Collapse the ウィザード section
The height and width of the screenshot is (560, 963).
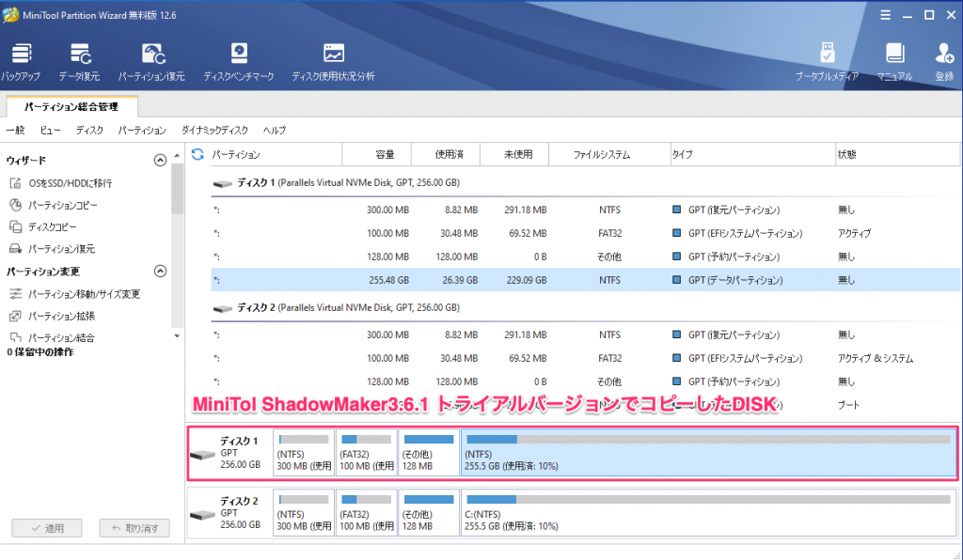coord(160,161)
